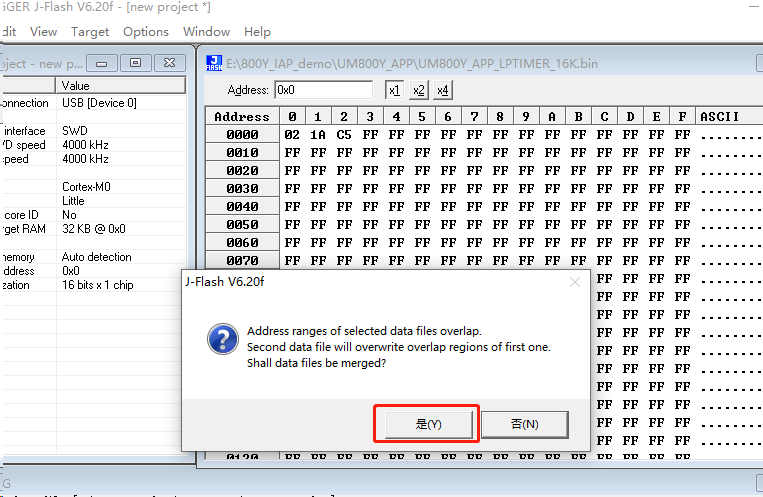Screen dimensions: 763x497
Task: Close the J-Flash V6.20f dialog with X
Action: 575,282
